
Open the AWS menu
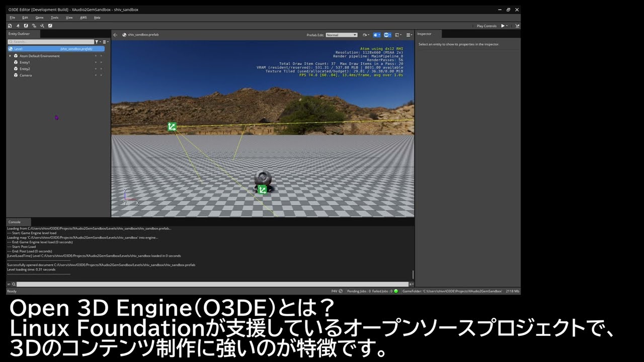pos(84,18)
